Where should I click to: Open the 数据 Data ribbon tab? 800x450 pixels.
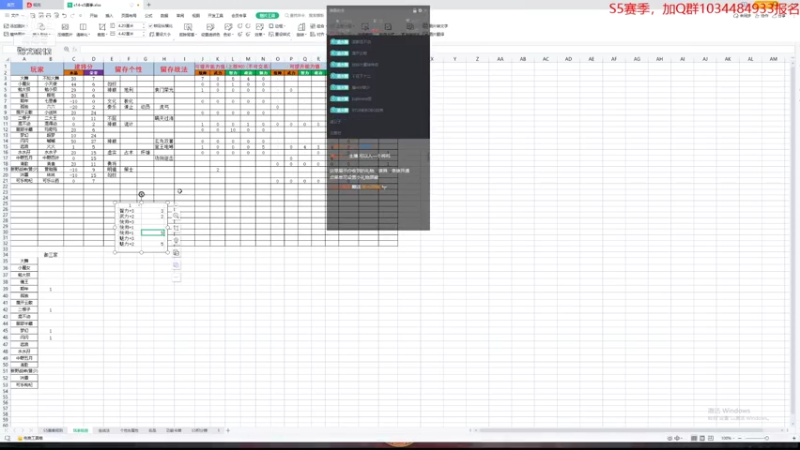(x=164, y=16)
